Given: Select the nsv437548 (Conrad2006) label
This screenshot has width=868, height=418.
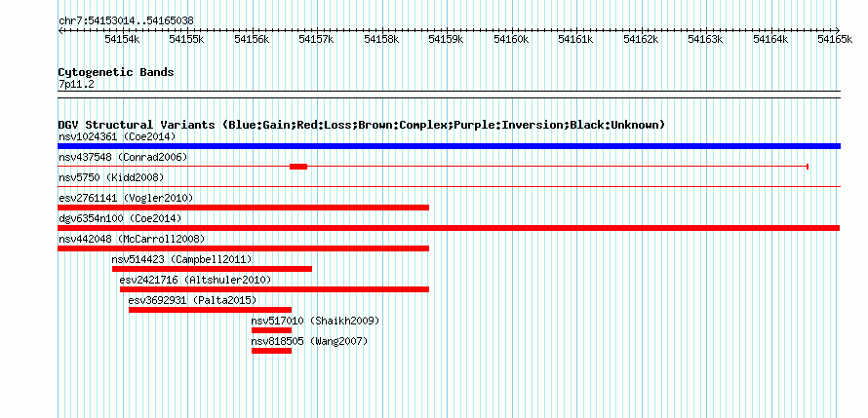Looking at the screenshot, I should click(x=123, y=157).
